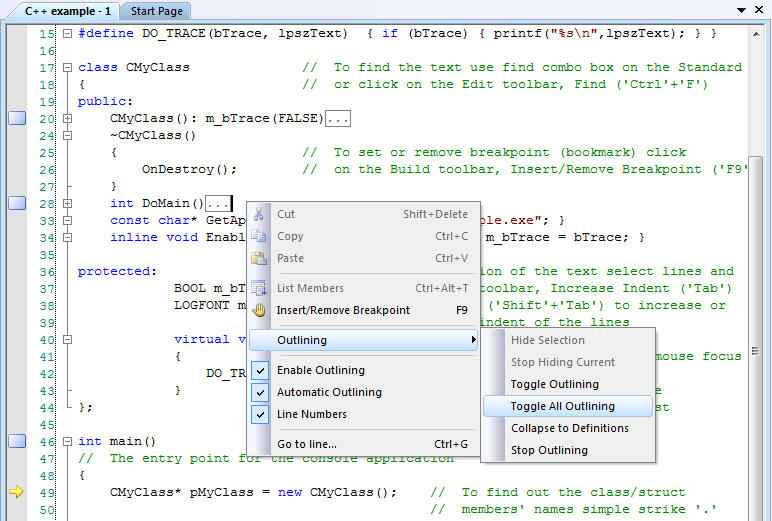This screenshot has width=772, height=521.
Task: Click the collapsed ... box after DoMain()
Action: 218,203
